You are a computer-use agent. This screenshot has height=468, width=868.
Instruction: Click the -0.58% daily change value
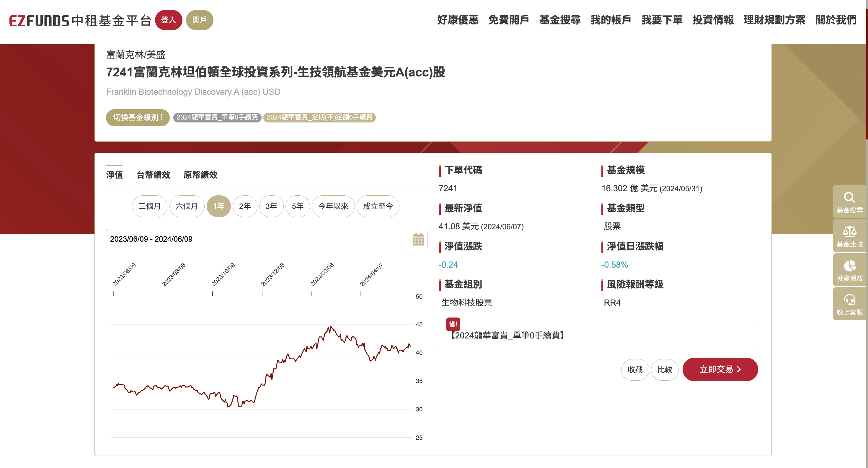pos(614,265)
